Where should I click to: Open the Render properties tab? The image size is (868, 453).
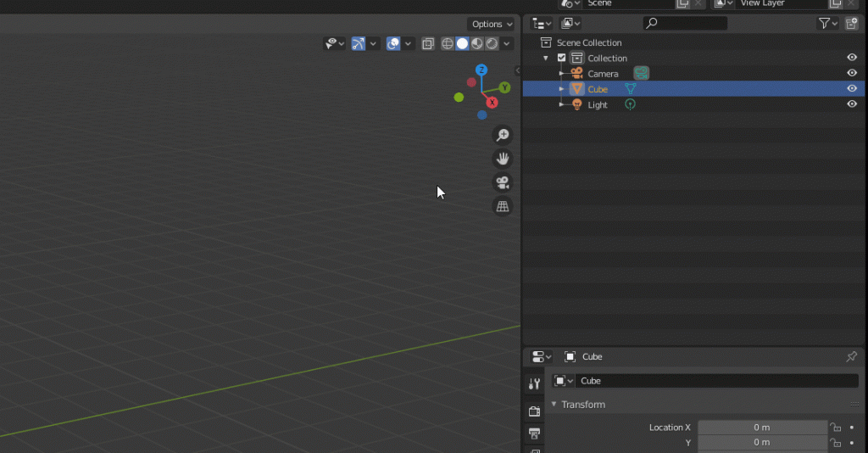tap(534, 411)
